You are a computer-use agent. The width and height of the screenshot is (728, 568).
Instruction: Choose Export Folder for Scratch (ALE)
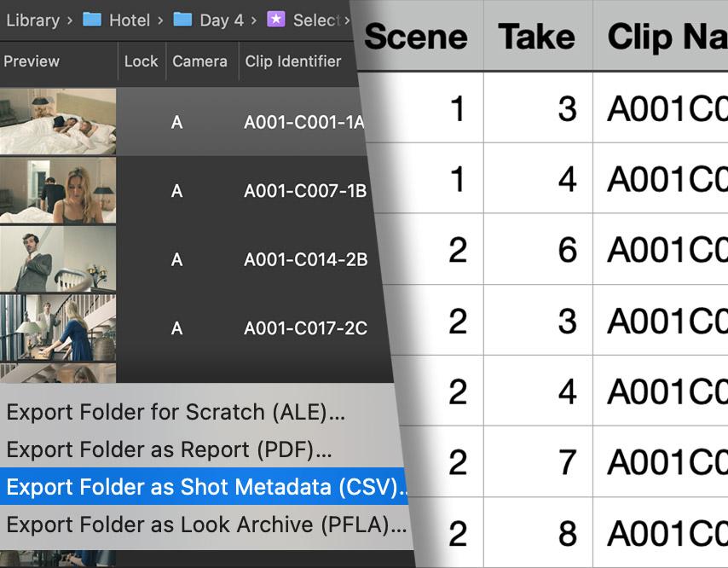click(176, 412)
